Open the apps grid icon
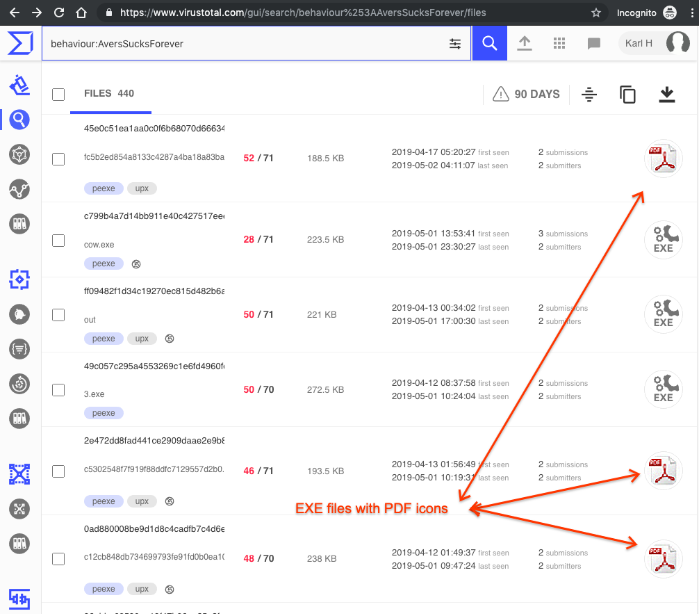This screenshot has width=699, height=616. point(559,43)
